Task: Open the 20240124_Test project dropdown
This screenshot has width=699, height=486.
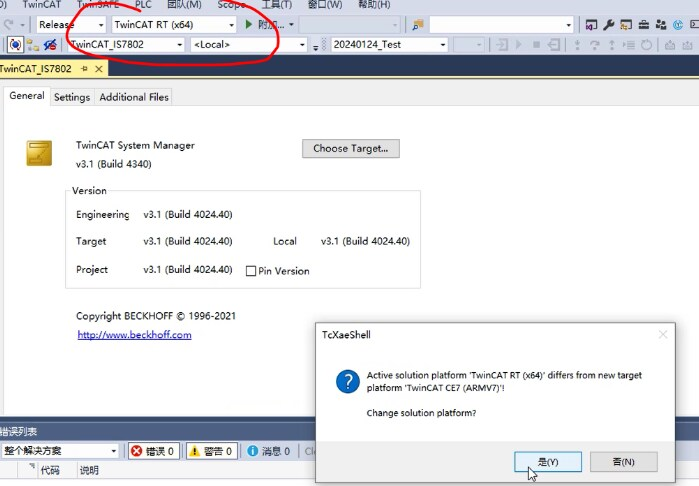Action: click(442, 45)
